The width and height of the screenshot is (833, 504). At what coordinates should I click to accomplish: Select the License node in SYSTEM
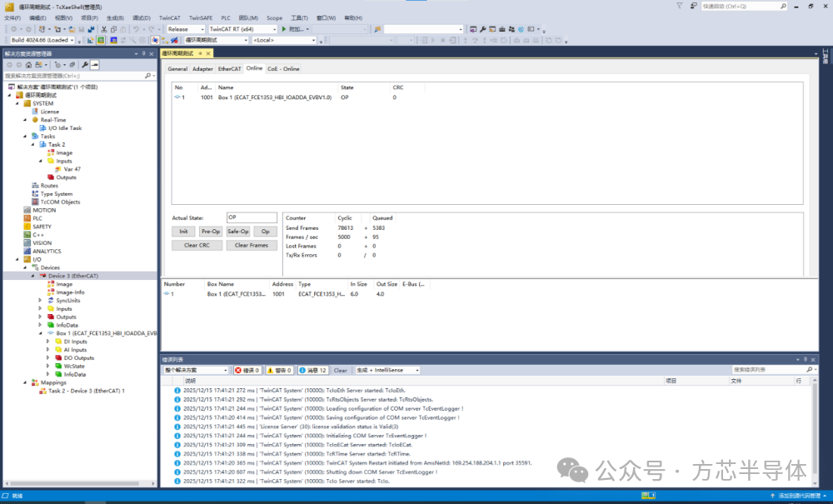click(x=50, y=112)
